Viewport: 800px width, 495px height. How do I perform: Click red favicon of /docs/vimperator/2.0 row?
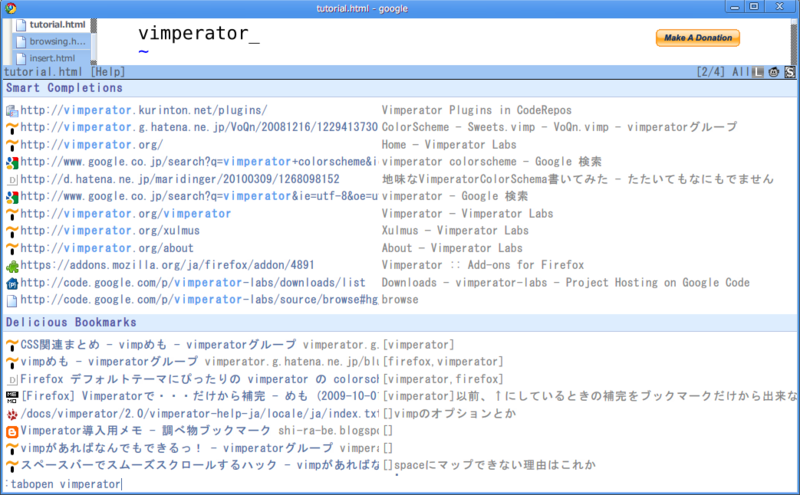[x=12, y=414]
